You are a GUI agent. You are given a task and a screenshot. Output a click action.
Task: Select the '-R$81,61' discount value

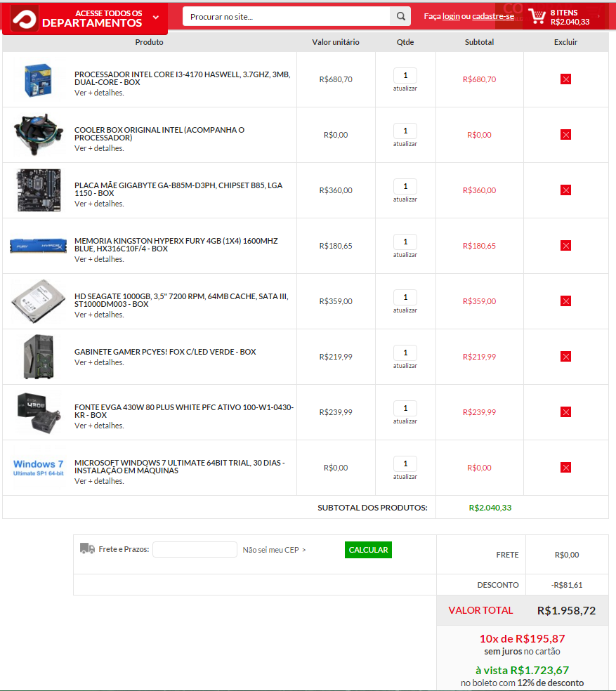tap(567, 585)
